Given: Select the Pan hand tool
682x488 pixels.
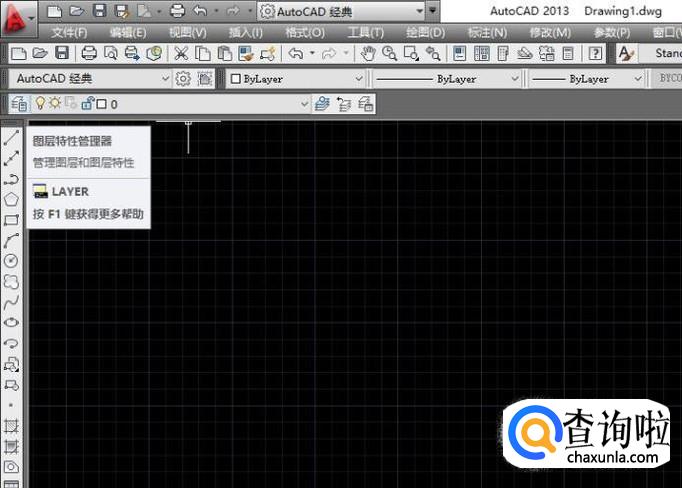Looking at the screenshot, I should tap(368, 54).
